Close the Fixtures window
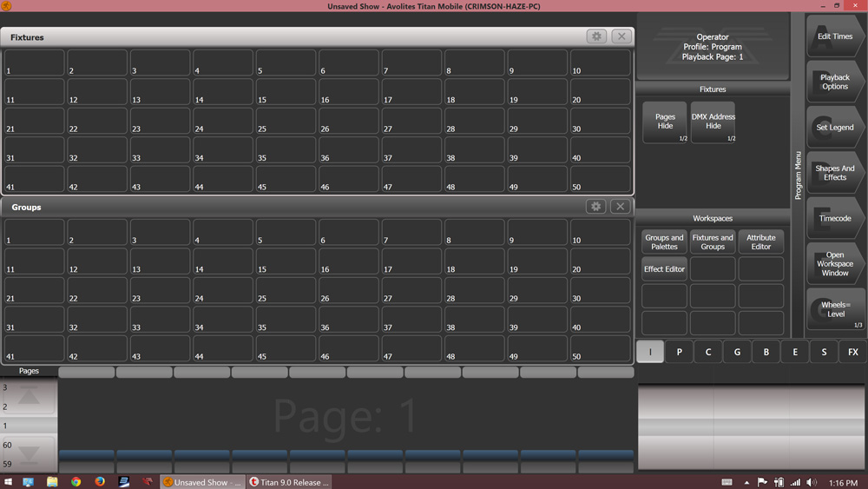Screen dimensions: 868x489 click(621, 36)
